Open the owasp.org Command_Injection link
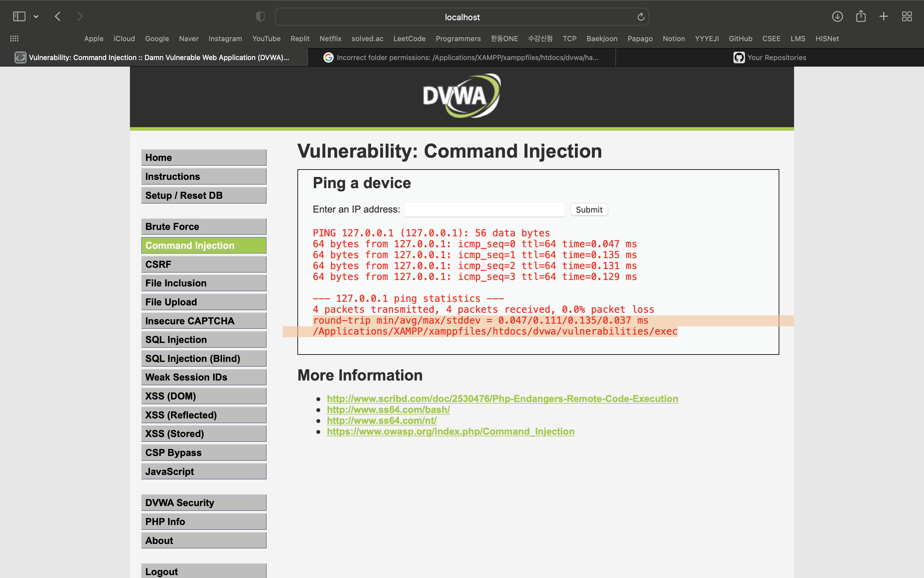This screenshot has width=924, height=578. pos(450,432)
